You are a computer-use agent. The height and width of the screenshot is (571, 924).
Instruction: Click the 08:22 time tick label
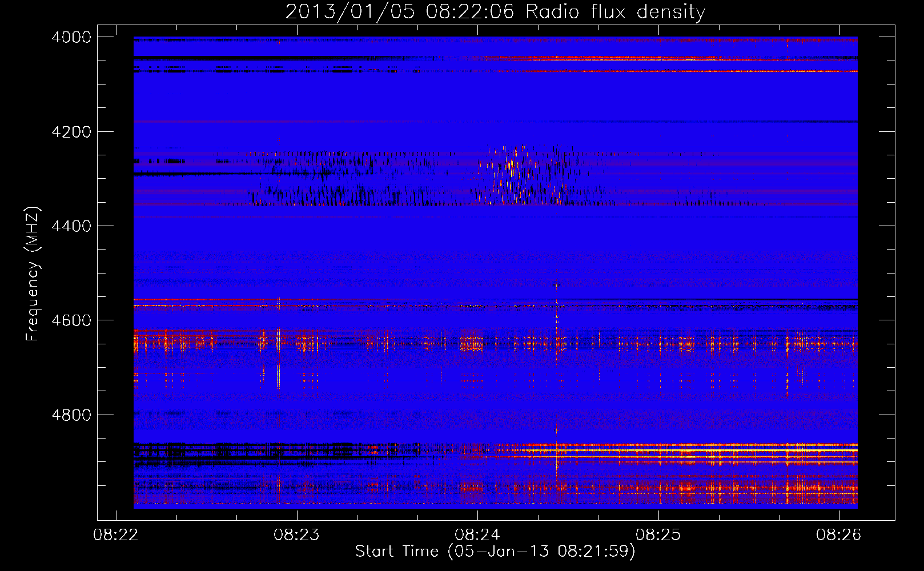(116, 535)
